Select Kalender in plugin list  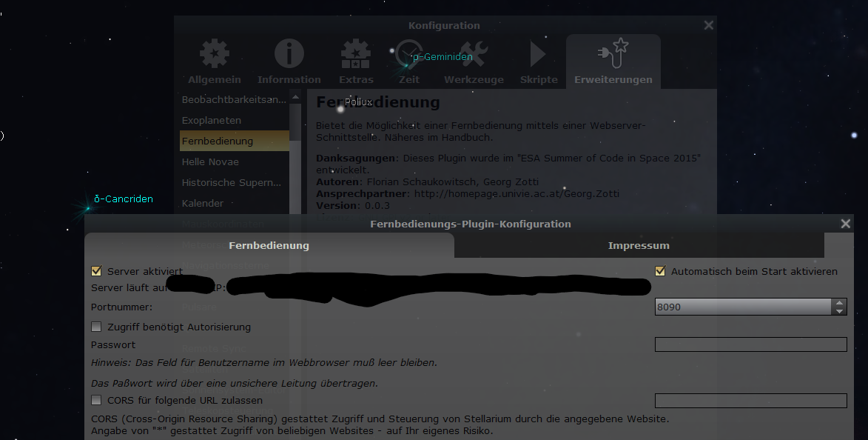pyautogui.click(x=234, y=204)
